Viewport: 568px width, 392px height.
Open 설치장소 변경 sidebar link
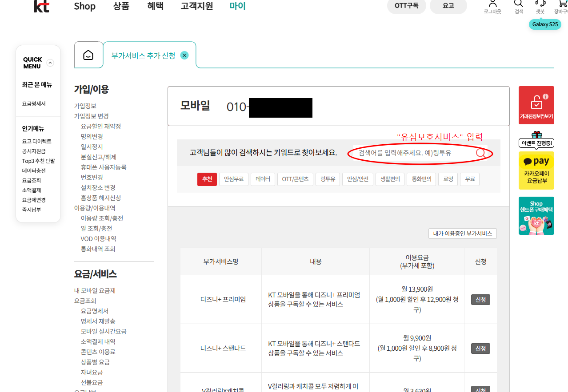click(98, 188)
